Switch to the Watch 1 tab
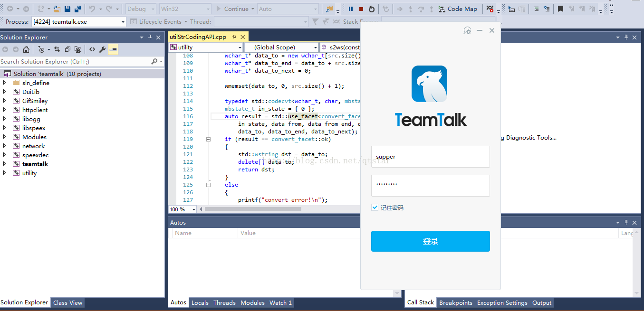Screen dimensions: 644x311 [x=280, y=302]
